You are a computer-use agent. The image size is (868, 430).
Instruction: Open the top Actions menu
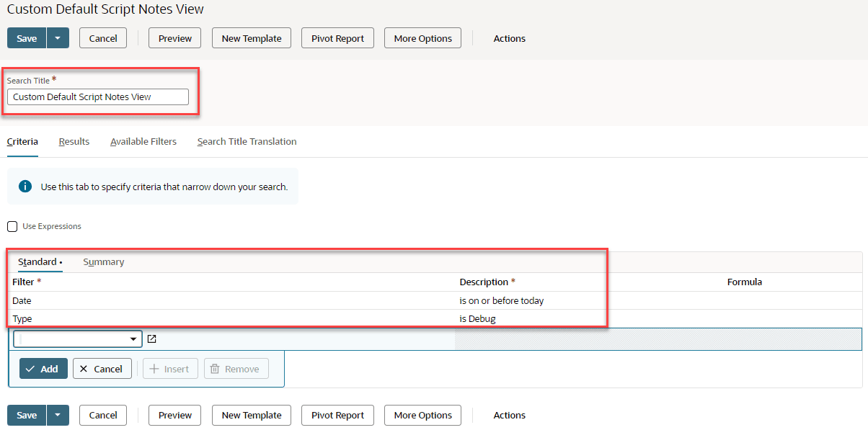pyautogui.click(x=510, y=38)
